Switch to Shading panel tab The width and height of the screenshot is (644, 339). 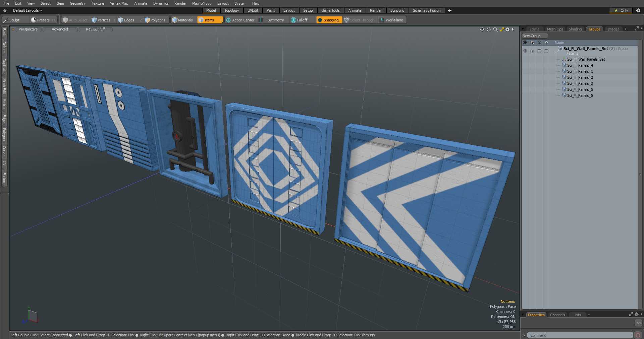575,29
